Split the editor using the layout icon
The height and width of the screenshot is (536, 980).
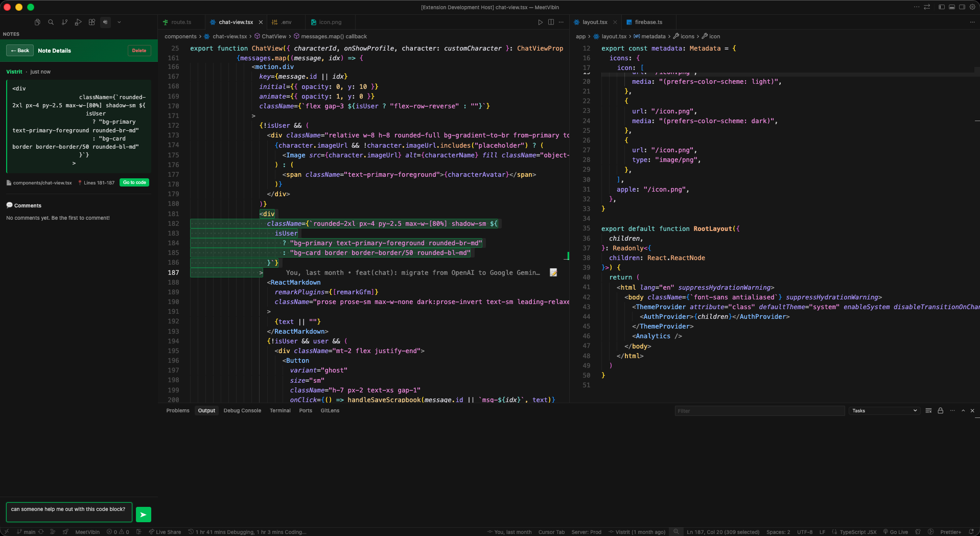(x=551, y=22)
